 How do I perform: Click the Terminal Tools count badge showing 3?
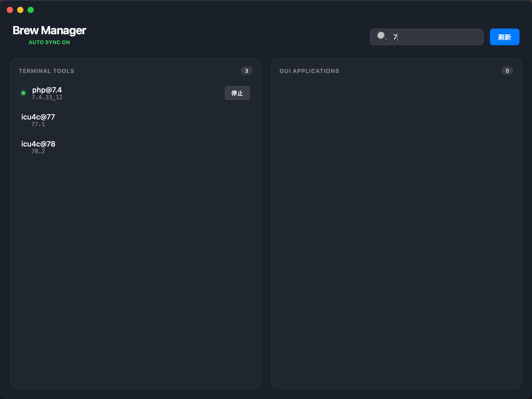tap(246, 71)
